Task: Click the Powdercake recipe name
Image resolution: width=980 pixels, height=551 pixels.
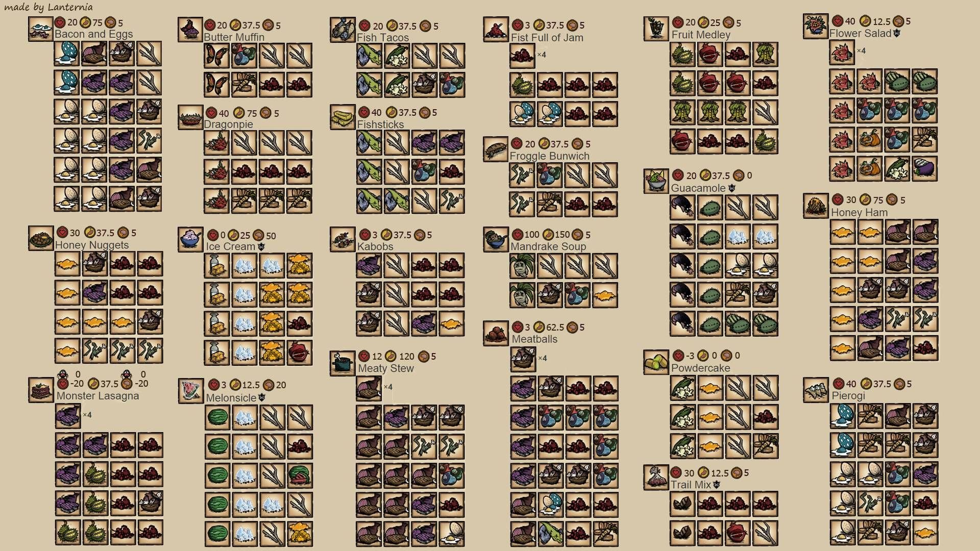Action: tap(700, 368)
